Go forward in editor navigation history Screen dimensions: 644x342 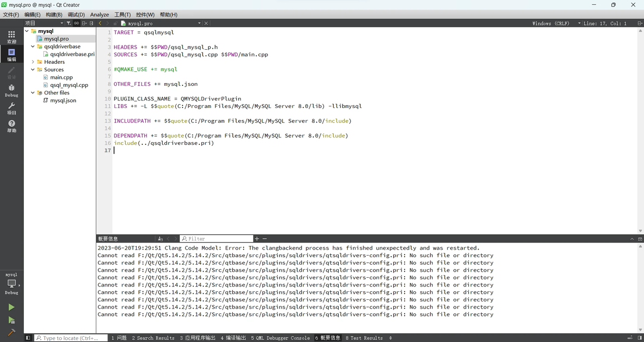(x=108, y=23)
